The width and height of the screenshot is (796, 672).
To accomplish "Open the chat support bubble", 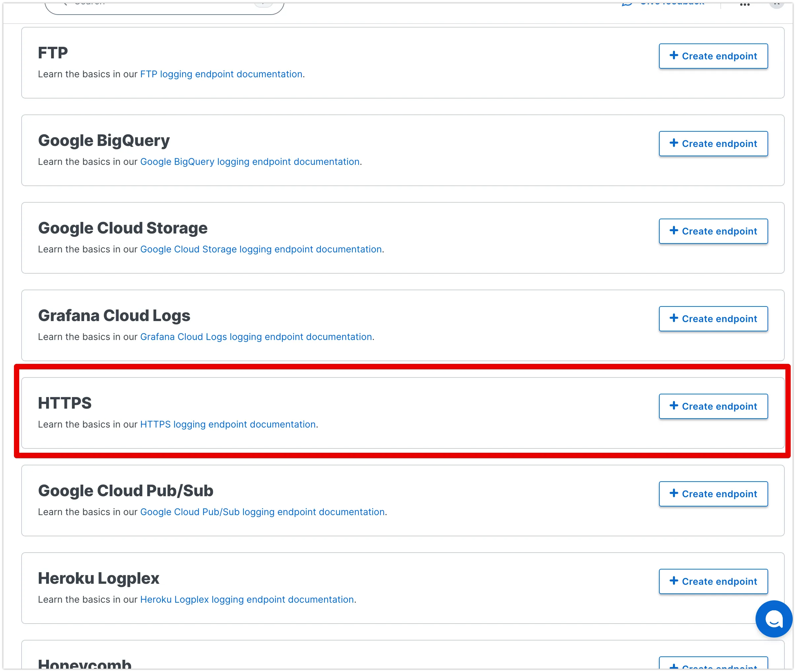I will click(x=773, y=619).
